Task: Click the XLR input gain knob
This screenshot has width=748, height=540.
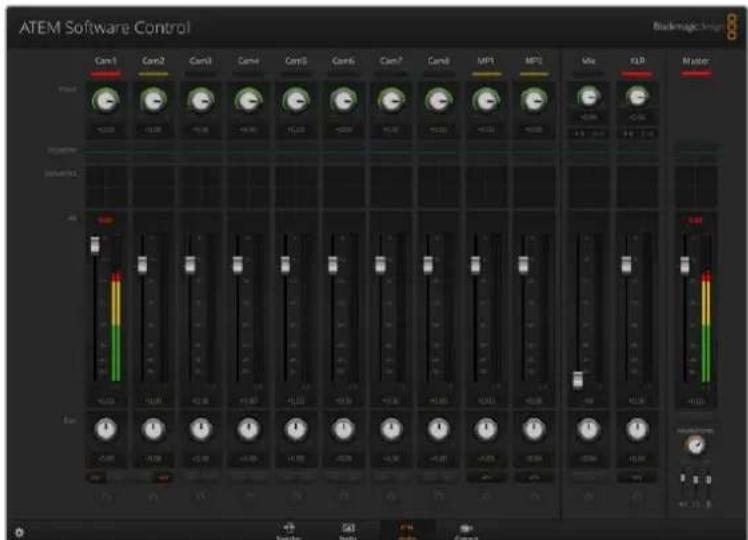Action: point(637,97)
